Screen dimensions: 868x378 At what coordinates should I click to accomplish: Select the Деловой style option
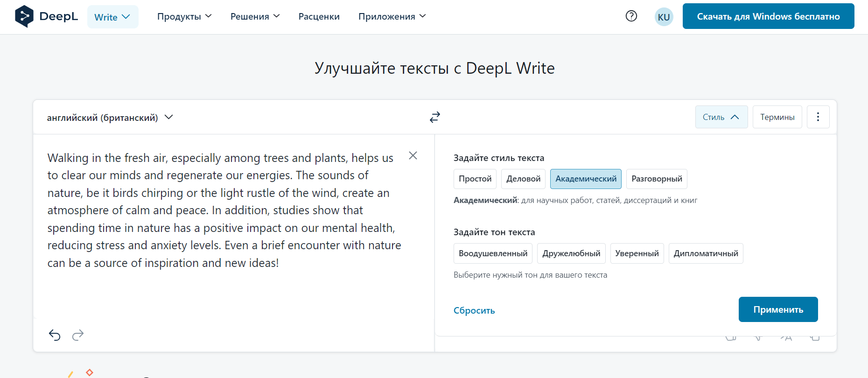[x=523, y=179]
